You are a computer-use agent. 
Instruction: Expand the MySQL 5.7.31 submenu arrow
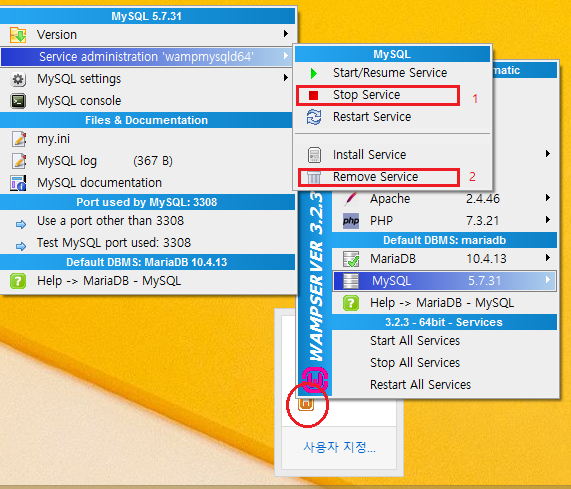(x=548, y=280)
